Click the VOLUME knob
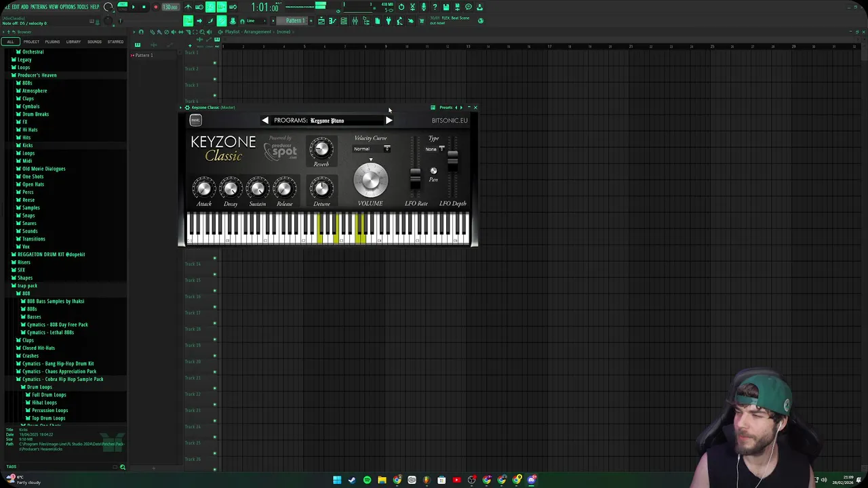Screen dimensions: 868x488 (370, 180)
